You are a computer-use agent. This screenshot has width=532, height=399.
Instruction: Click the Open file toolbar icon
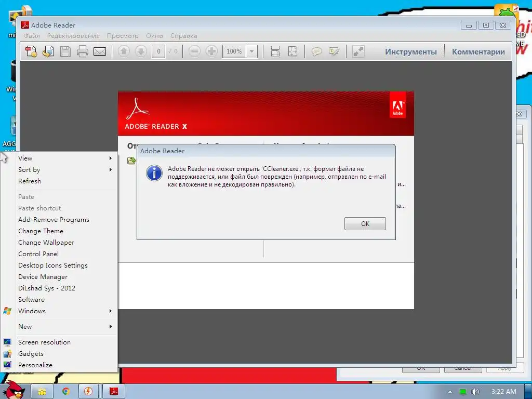tap(48, 51)
